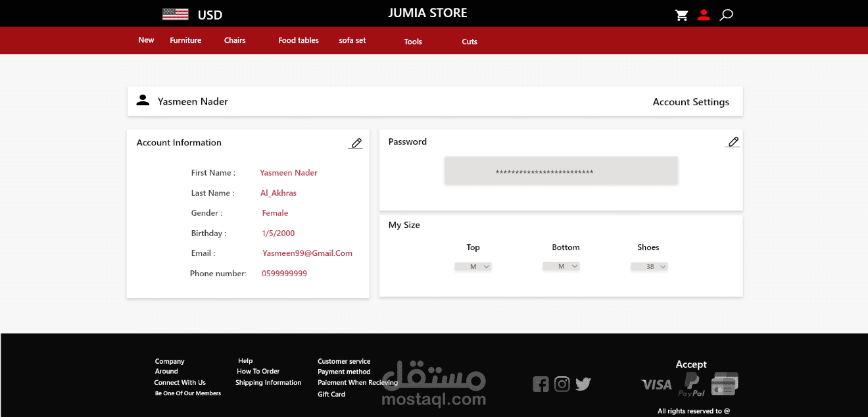Open the Chairs category
The height and width of the screenshot is (417, 868).
[x=235, y=40]
